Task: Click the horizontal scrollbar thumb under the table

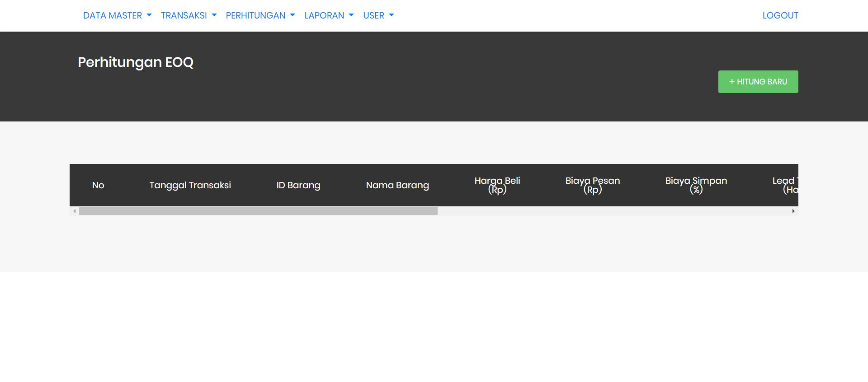Action: coord(258,211)
